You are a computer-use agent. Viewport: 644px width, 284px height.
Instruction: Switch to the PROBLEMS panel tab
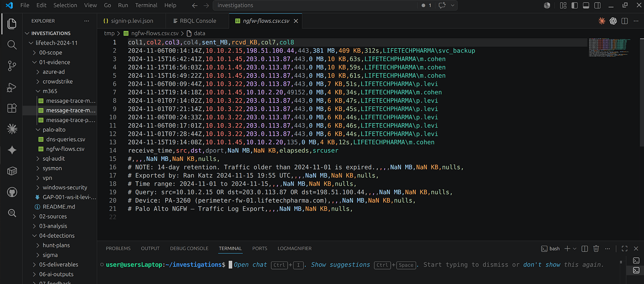tap(118, 249)
